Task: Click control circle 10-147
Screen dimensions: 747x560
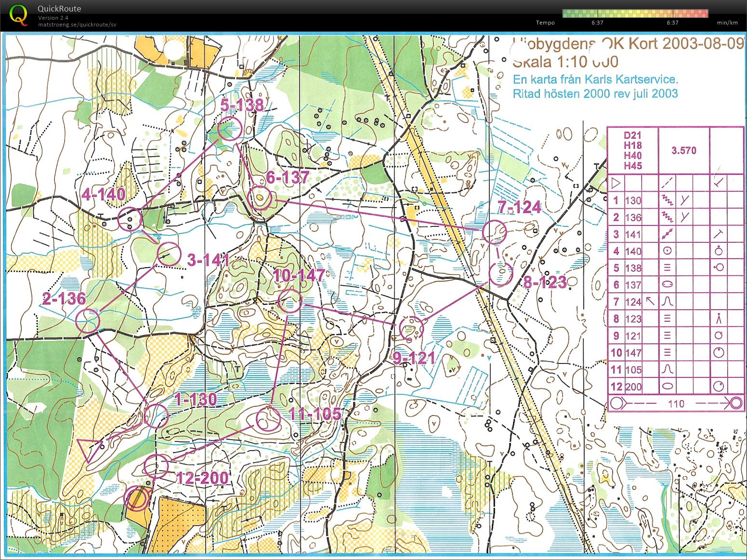Action: click(x=290, y=301)
